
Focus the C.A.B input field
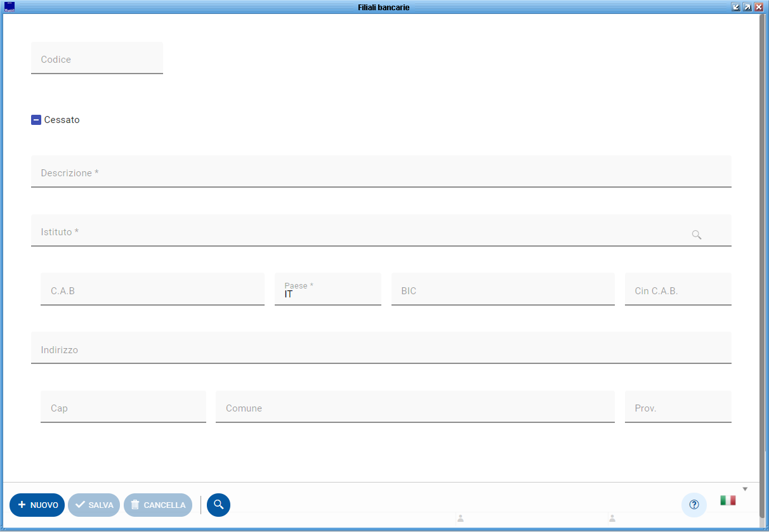pos(152,290)
